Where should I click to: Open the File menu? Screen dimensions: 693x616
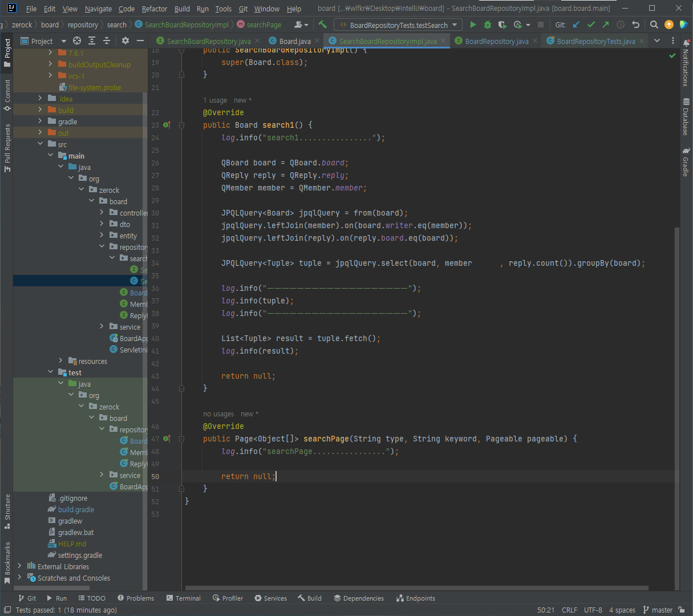pyautogui.click(x=31, y=9)
